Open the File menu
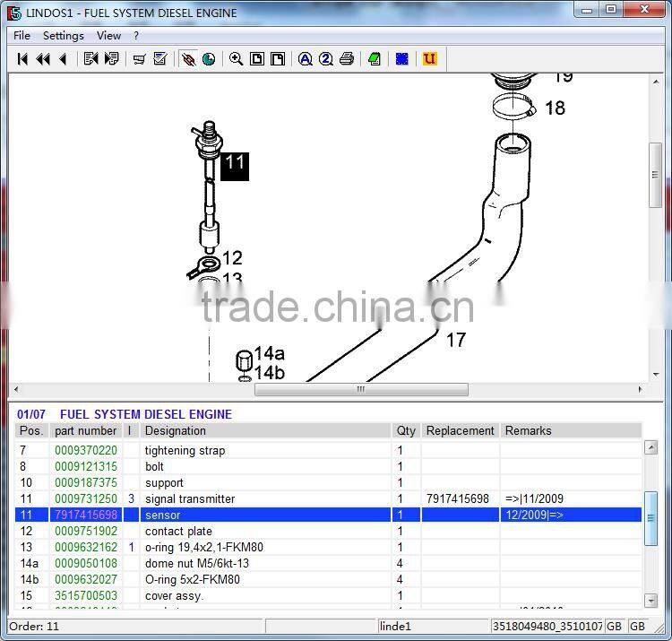This screenshot has height=641, width=672. (22, 36)
